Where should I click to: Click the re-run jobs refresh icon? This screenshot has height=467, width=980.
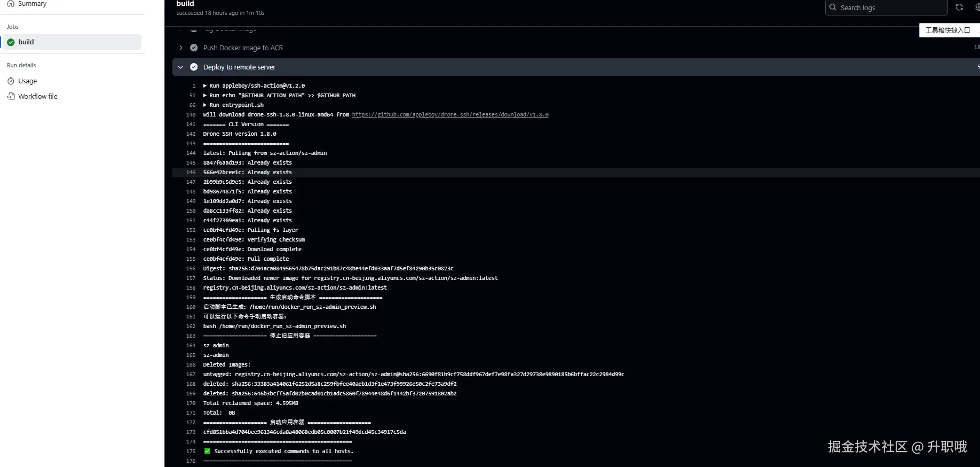pyautogui.click(x=959, y=7)
